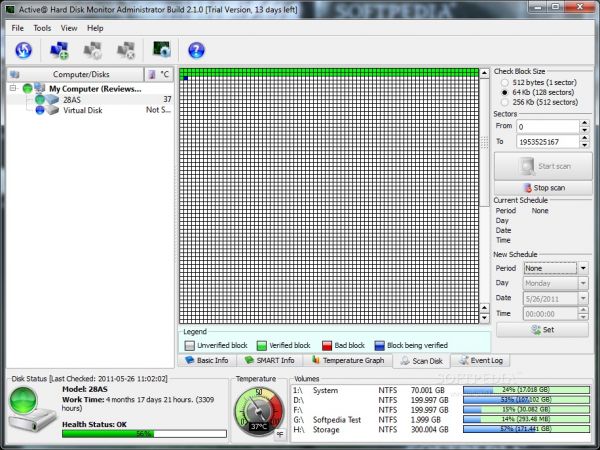Image resolution: width=600 pixels, height=450 pixels.
Task: Click the grayed Remove computer toolbar icon
Action: (x=126, y=50)
